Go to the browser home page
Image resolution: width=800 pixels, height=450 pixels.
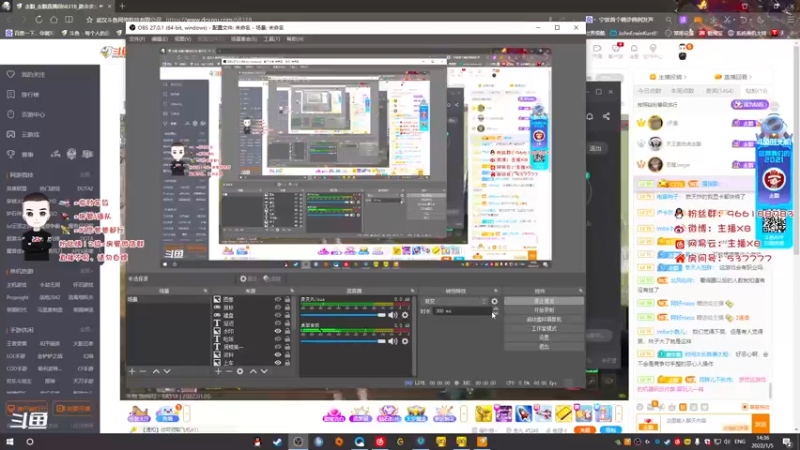tap(54, 19)
